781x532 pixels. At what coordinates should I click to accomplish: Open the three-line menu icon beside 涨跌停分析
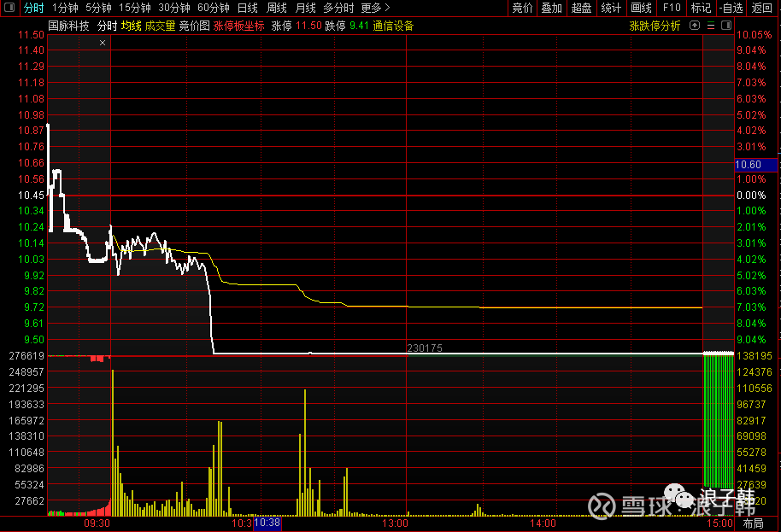(x=711, y=26)
